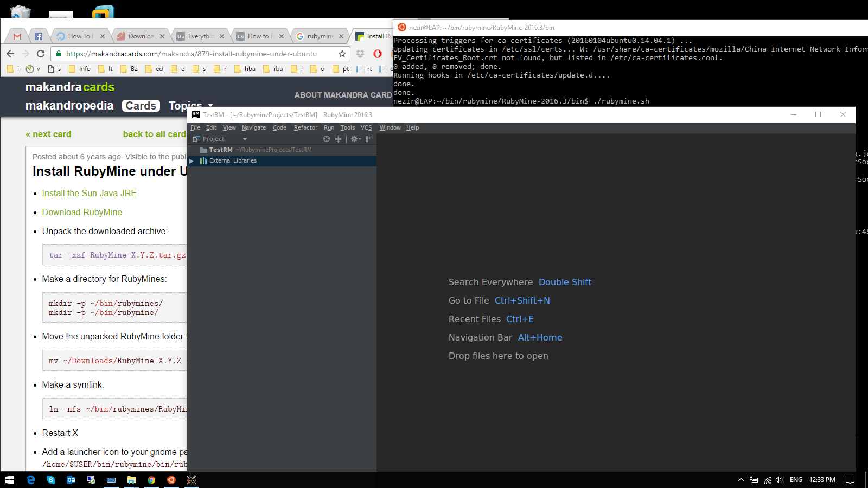Open File Explorer from the taskbar
Viewport: 868px width, 488px height.
click(x=131, y=480)
